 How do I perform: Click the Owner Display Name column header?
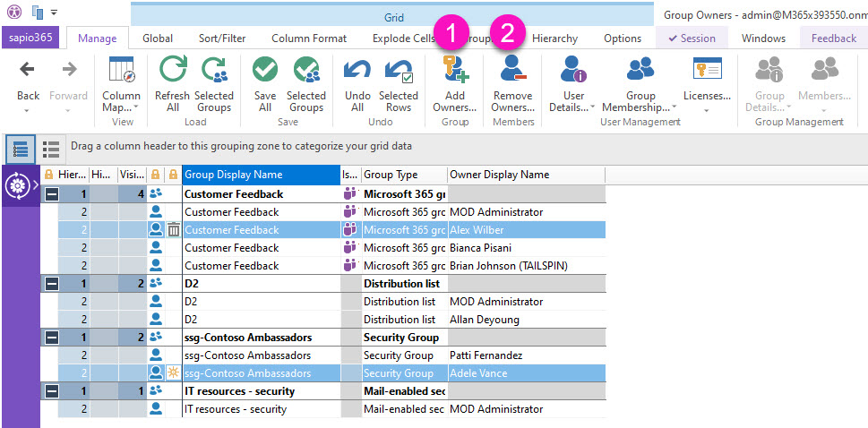[525, 175]
